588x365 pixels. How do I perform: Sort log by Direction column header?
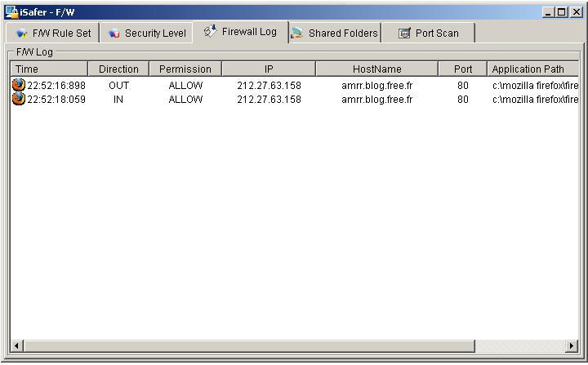point(118,69)
